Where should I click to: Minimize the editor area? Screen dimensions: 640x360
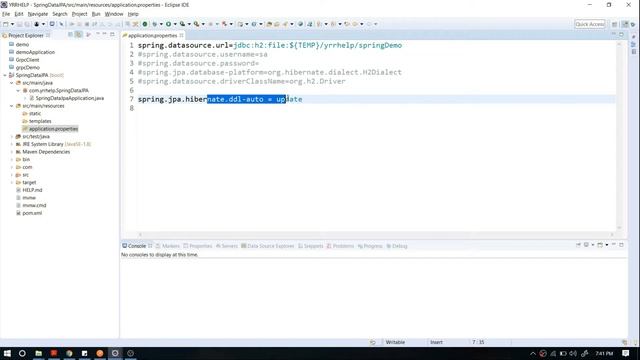[613, 33]
